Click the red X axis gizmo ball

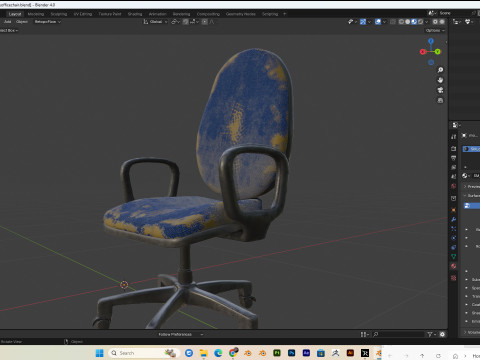tap(423, 52)
